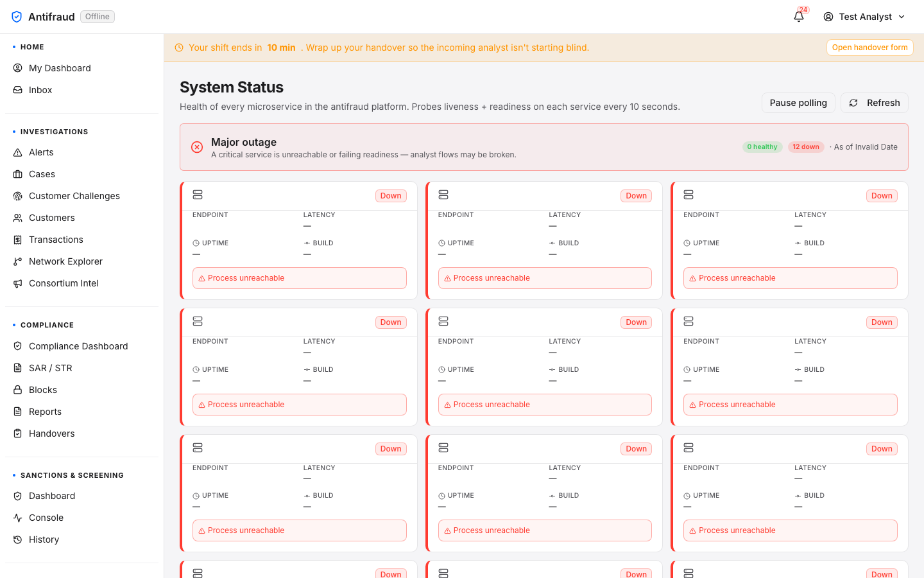This screenshot has width=924, height=578.
Task: Click the '12 down' badge
Action: click(806, 147)
